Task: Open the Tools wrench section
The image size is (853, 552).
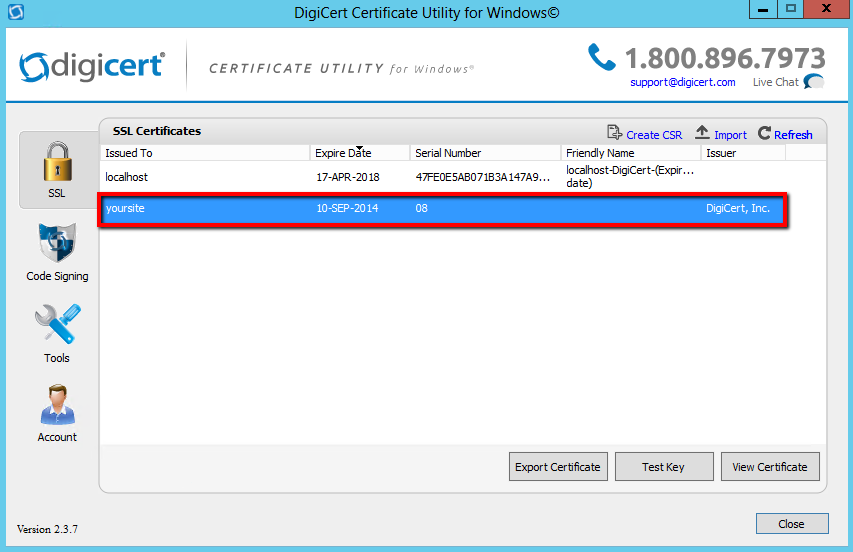Action: [x=57, y=332]
